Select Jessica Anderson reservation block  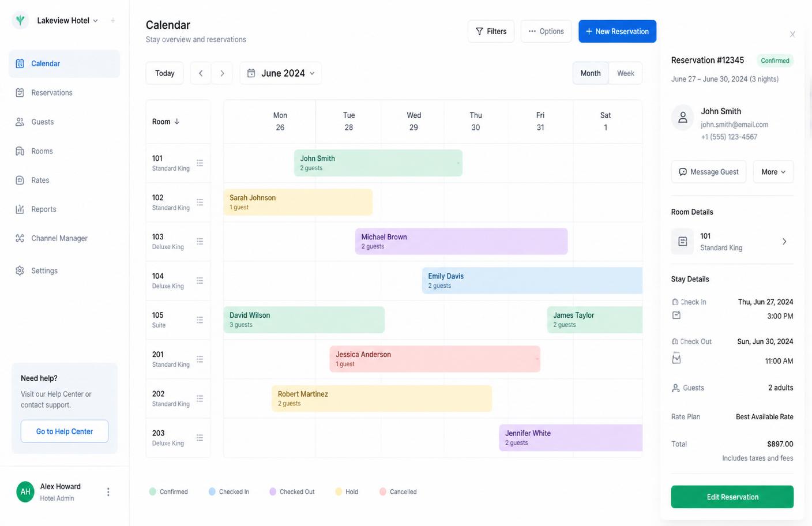435,359
